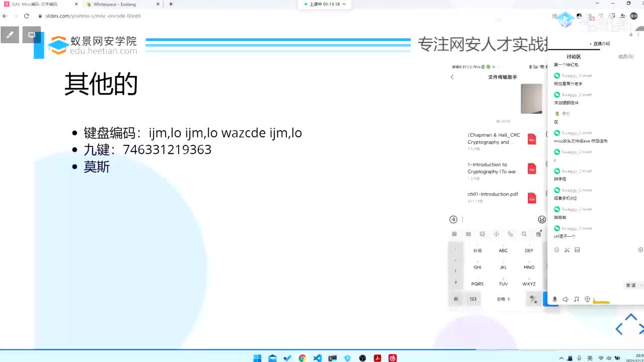Viewport: 644px width, 362px height.
Task: Open Chrome from the taskbar
Action: pos(302,358)
